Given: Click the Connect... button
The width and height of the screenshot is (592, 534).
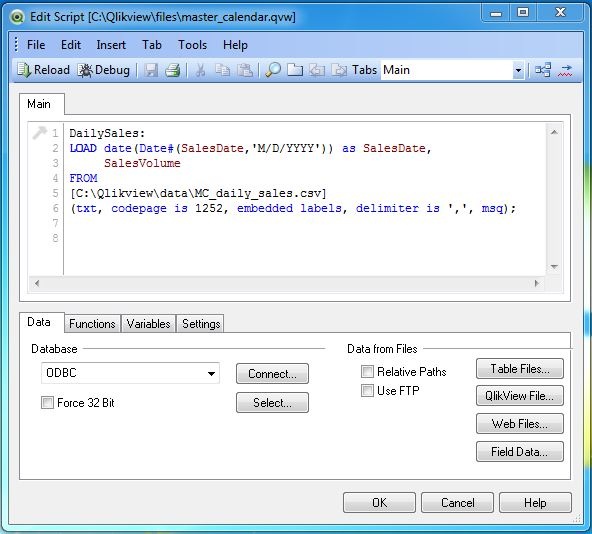Looking at the screenshot, I should coord(272,374).
